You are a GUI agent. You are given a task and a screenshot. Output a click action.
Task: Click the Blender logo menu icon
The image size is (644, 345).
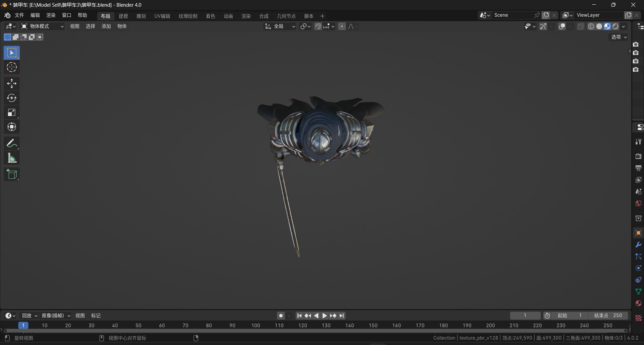point(7,15)
